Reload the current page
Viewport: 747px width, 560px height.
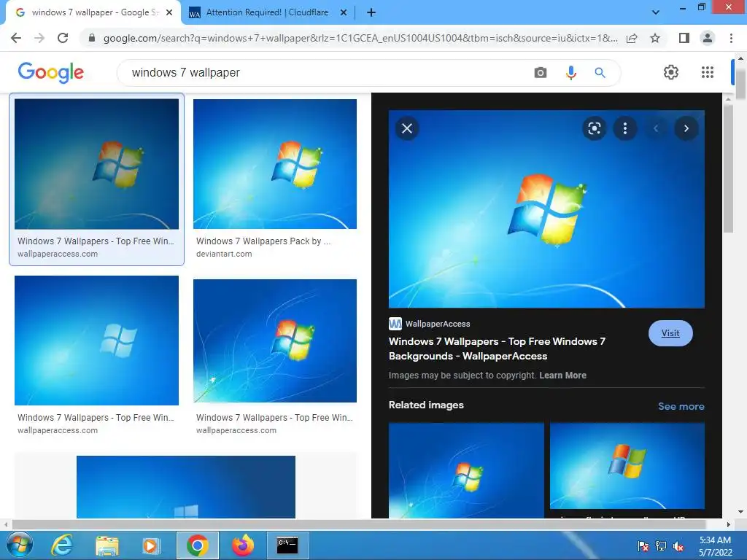[63, 38]
